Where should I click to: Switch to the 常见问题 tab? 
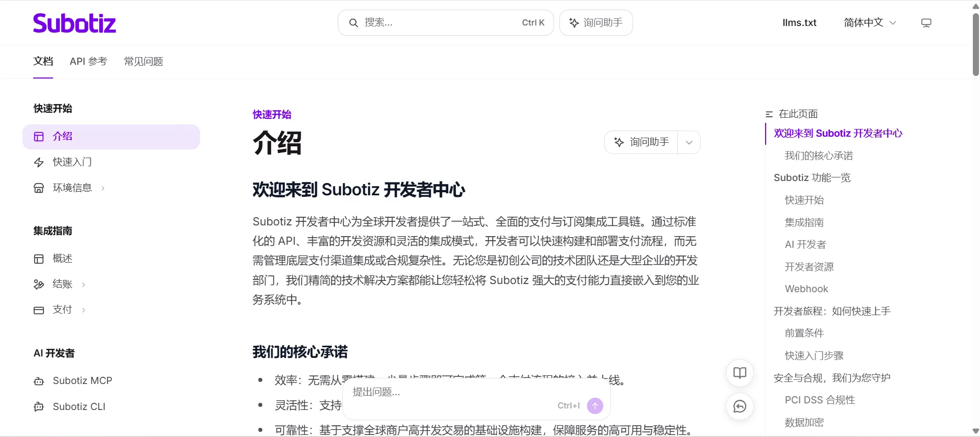click(143, 62)
